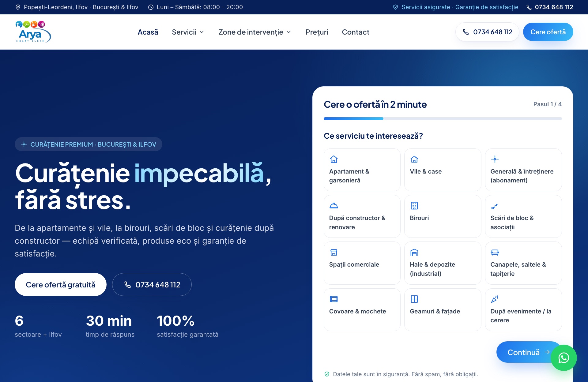This screenshot has height=382, width=588.
Task: Click the Continuă button
Action: 529,352
